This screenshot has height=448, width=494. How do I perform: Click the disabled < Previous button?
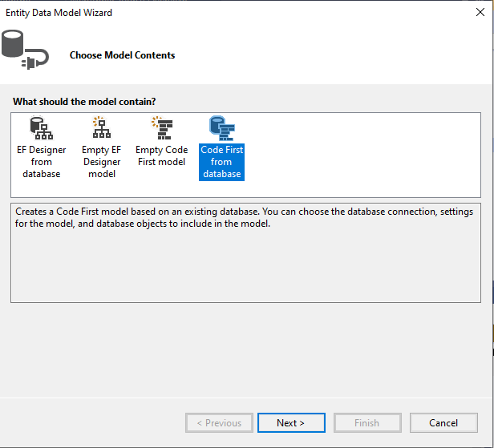point(219,422)
